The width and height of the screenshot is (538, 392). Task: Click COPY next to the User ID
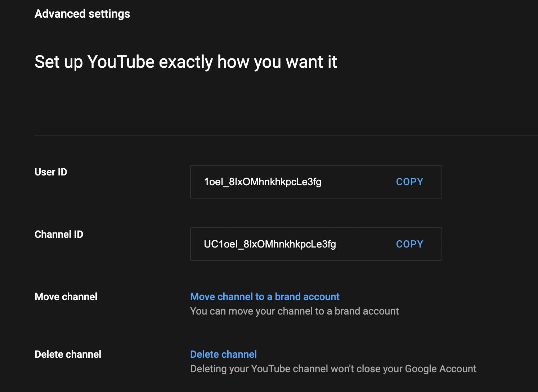click(409, 182)
